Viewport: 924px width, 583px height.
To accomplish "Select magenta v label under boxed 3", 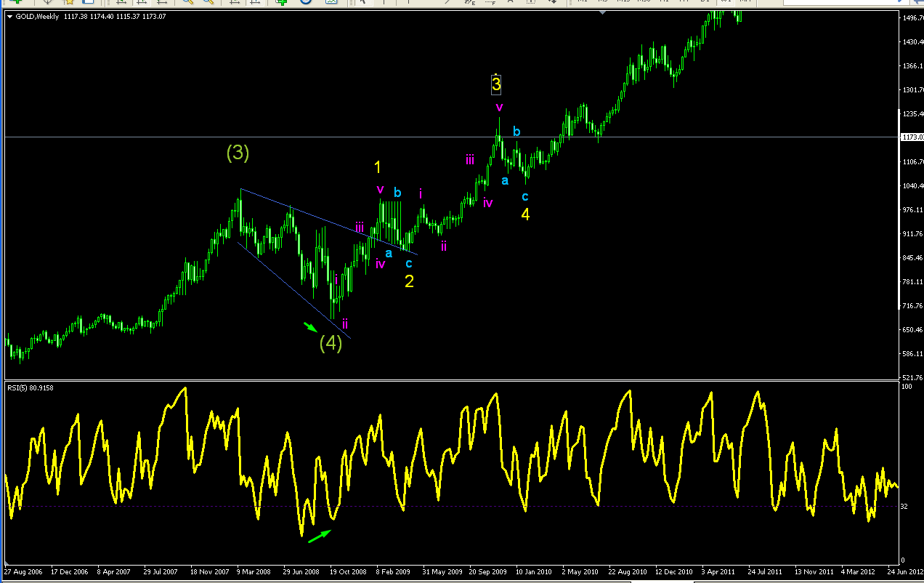I will tap(499, 108).
